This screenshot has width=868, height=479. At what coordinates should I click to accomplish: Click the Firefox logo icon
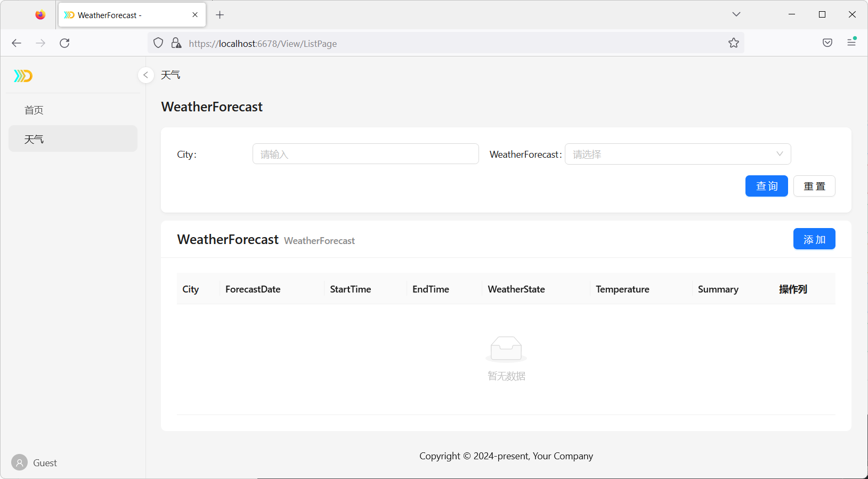click(x=40, y=15)
